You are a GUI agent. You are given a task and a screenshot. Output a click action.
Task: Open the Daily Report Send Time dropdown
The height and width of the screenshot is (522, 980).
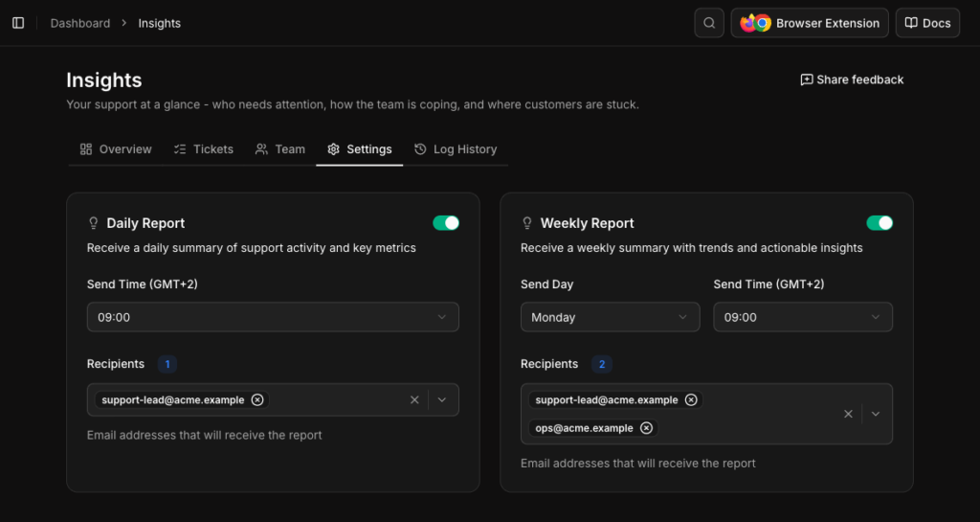(x=273, y=317)
